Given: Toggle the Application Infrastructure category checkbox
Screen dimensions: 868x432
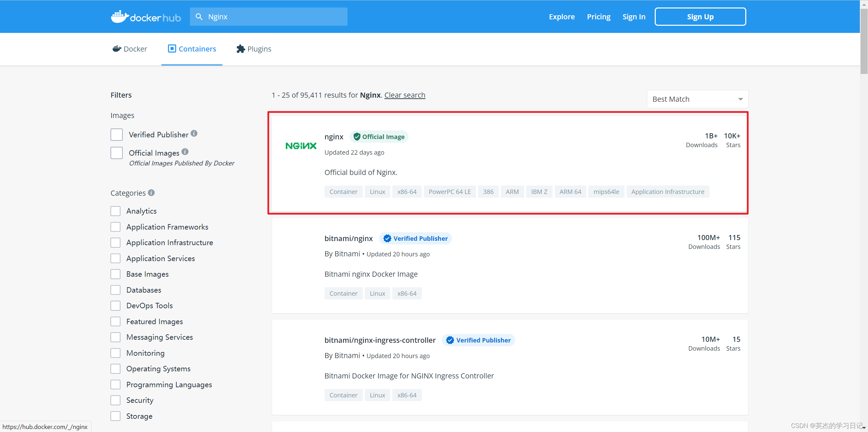Looking at the screenshot, I should point(116,242).
